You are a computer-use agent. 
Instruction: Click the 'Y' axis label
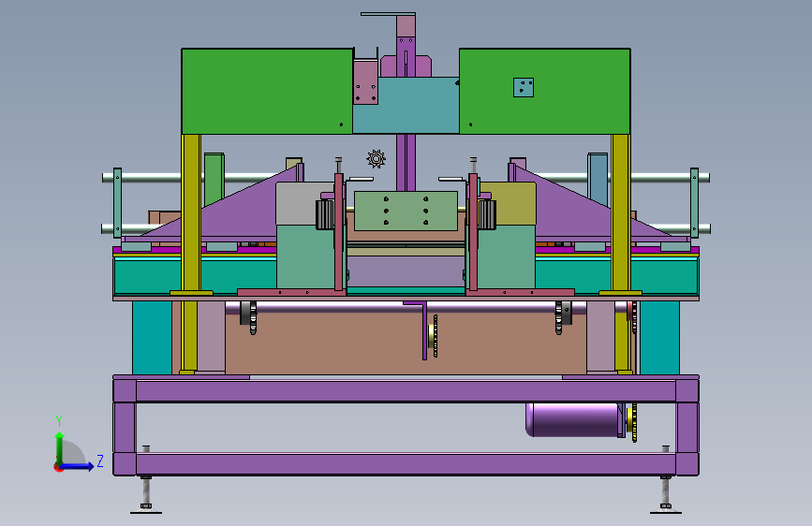click(x=59, y=421)
